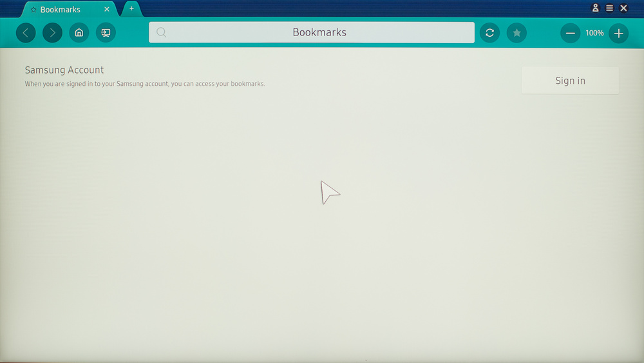Open the user account profile icon

tap(596, 8)
